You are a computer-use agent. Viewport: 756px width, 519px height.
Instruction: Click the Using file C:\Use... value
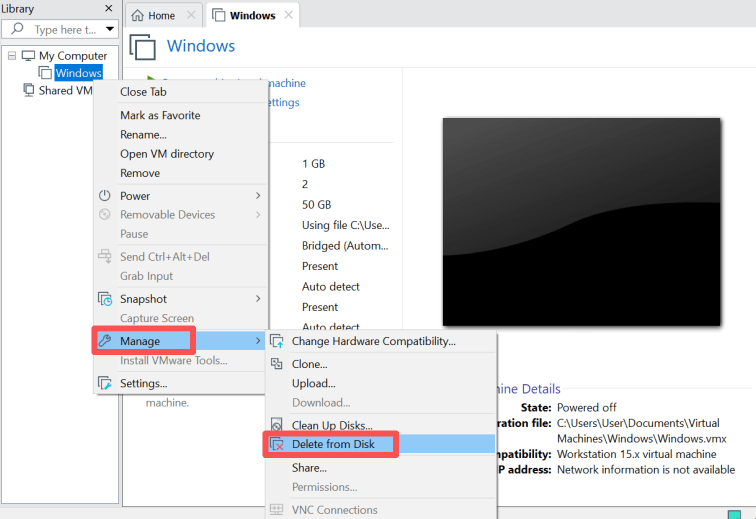346,225
